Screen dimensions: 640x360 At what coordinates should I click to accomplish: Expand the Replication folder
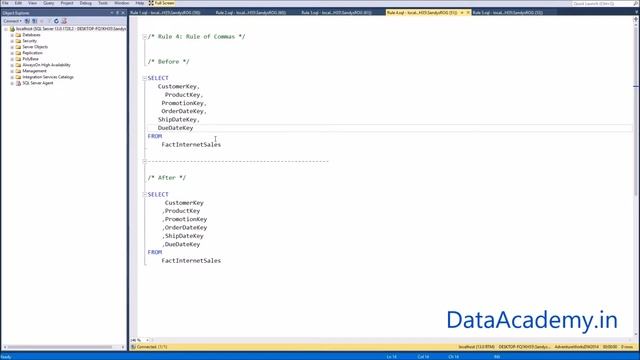click(12, 53)
